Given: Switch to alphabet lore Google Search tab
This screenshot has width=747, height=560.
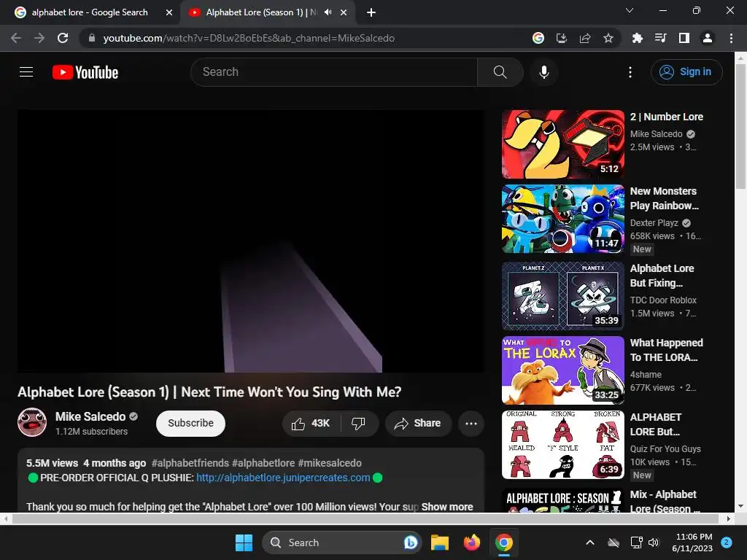Looking at the screenshot, I should tap(90, 12).
